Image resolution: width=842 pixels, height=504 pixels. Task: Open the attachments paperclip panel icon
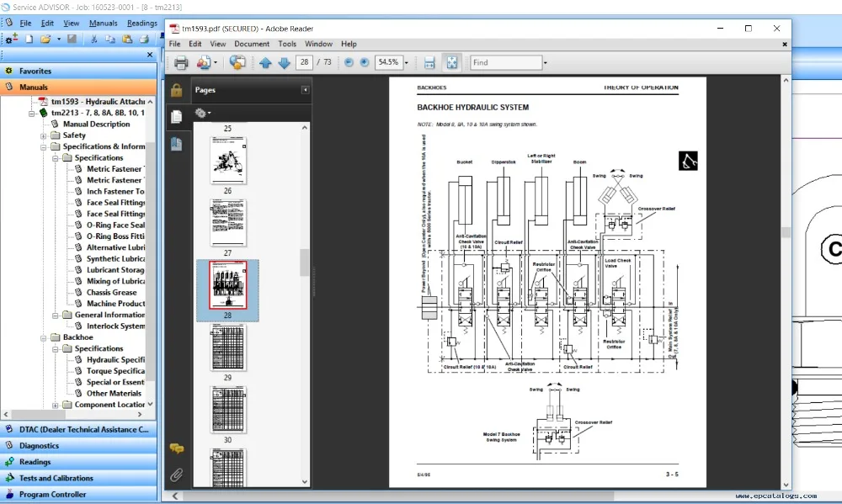point(177,475)
